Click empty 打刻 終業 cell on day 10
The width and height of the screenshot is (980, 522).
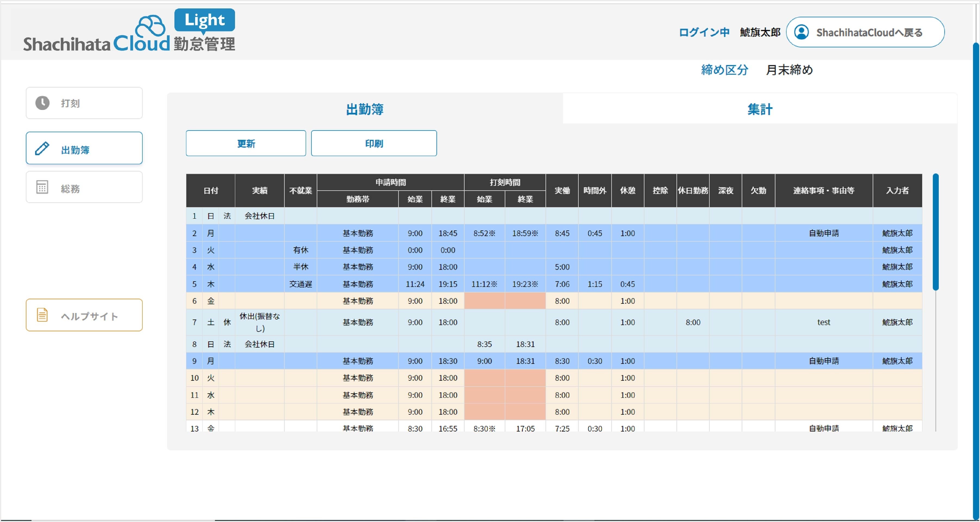[x=525, y=378]
